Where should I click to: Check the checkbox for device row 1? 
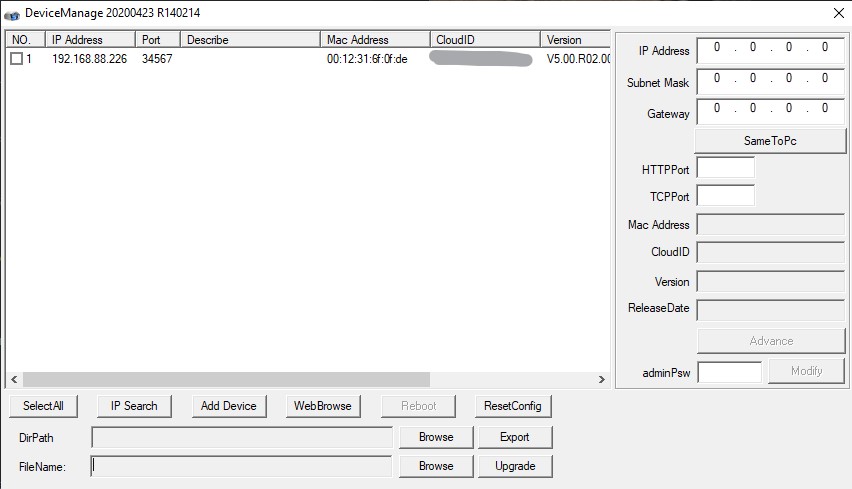pos(16,59)
